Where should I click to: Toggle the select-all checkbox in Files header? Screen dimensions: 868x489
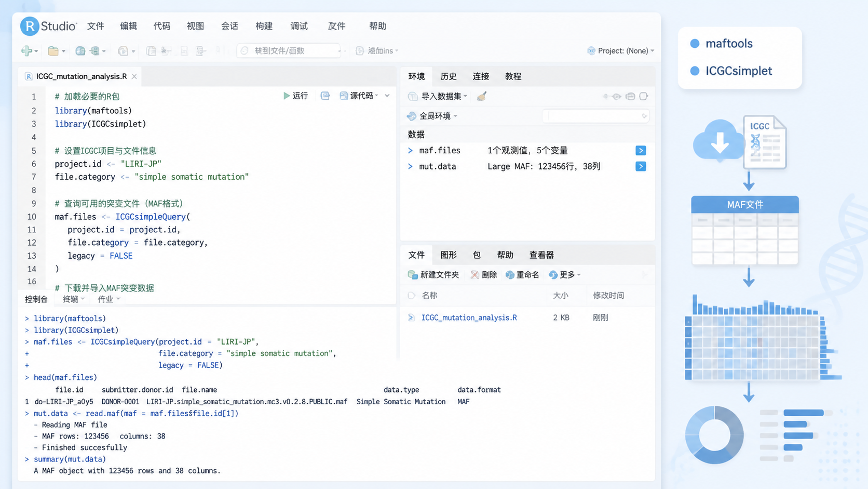tap(412, 295)
